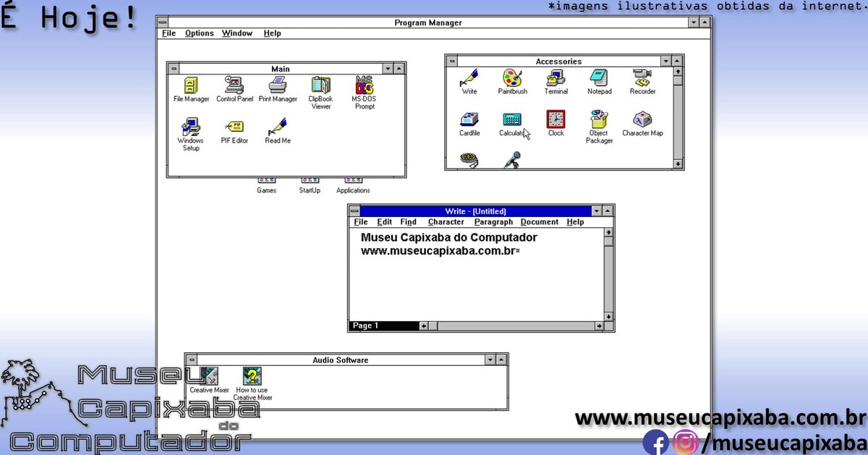Screen dimensions: 868x455
Task: Select the film reel icon in Accessories
Action: [x=469, y=160]
